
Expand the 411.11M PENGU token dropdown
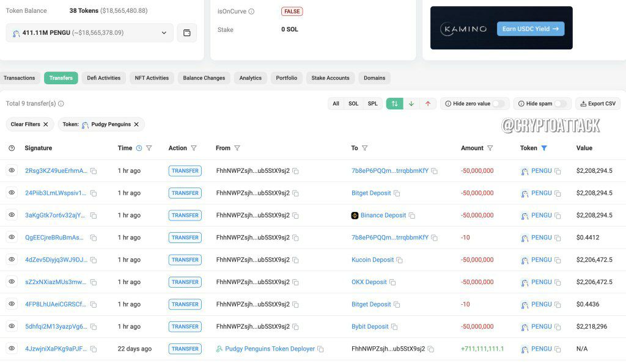(x=89, y=33)
